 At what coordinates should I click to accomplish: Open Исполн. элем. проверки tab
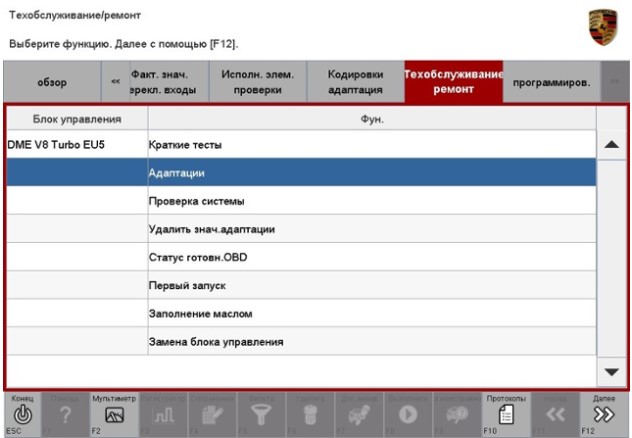(x=250, y=83)
